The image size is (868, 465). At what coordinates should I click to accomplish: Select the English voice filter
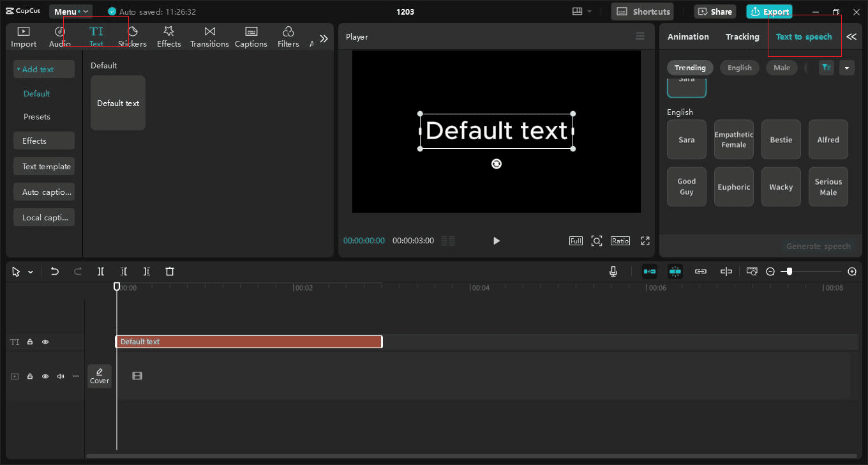[x=740, y=68]
